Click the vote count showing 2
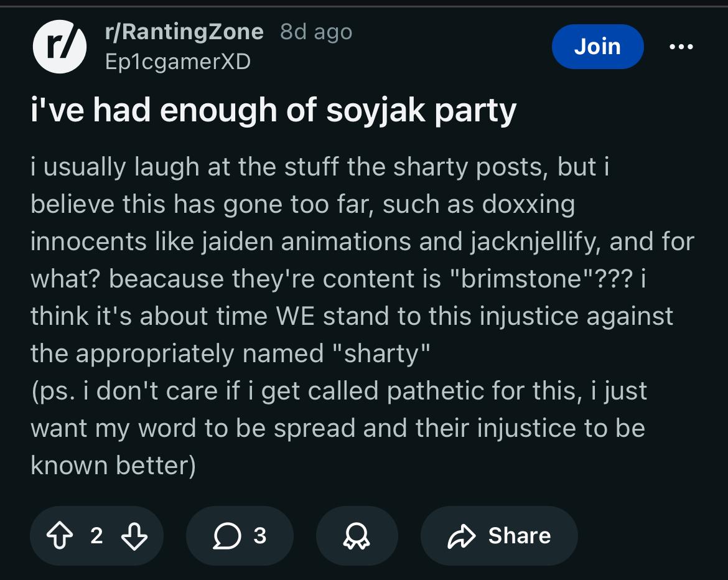This screenshot has height=580, width=728. click(x=96, y=535)
